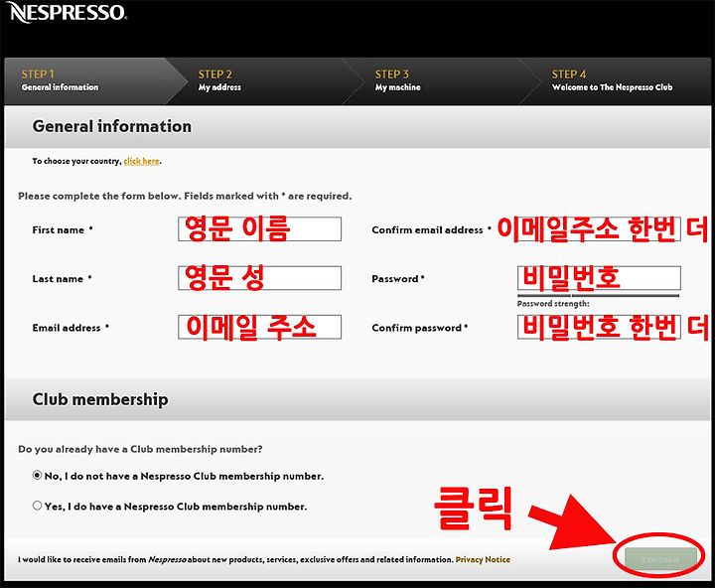Focus the Confirm email address field
Image resolution: width=715 pixels, height=588 pixels.
599,229
